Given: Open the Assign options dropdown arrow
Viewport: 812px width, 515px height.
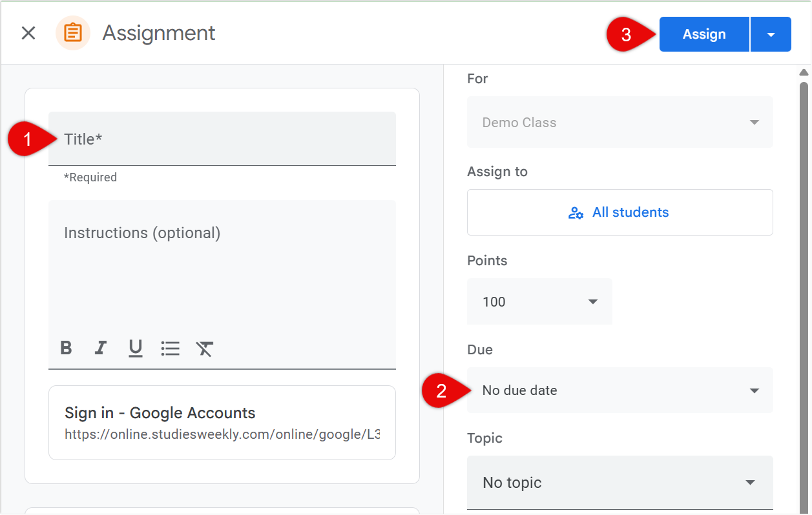Looking at the screenshot, I should click(x=770, y=34).
